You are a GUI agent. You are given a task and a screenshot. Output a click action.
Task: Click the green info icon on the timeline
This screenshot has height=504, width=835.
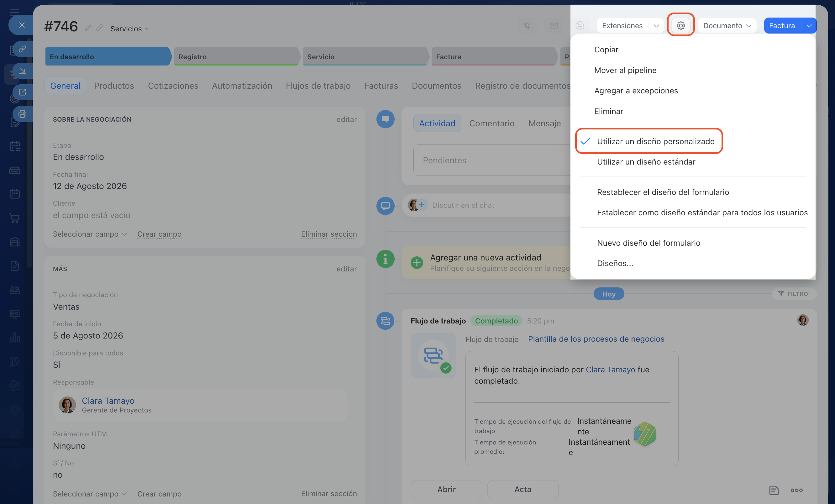click(x=385, y=259)
